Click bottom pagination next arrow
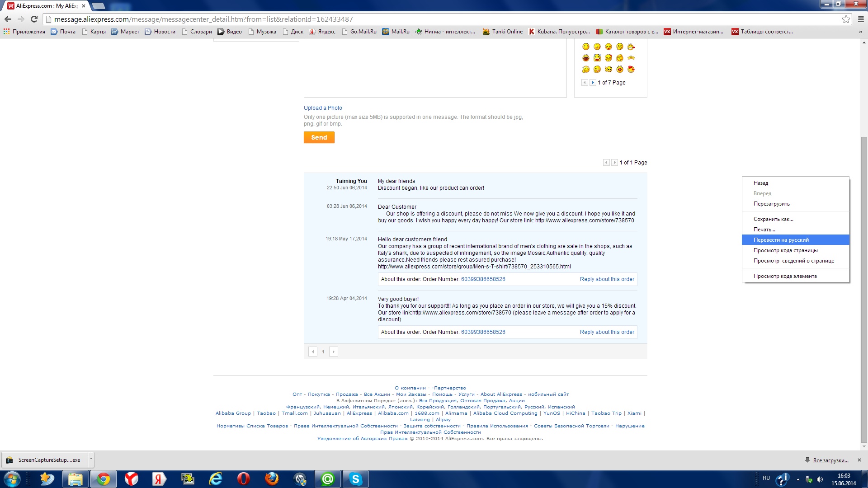The image size is (868, 488). pos(334,352)
